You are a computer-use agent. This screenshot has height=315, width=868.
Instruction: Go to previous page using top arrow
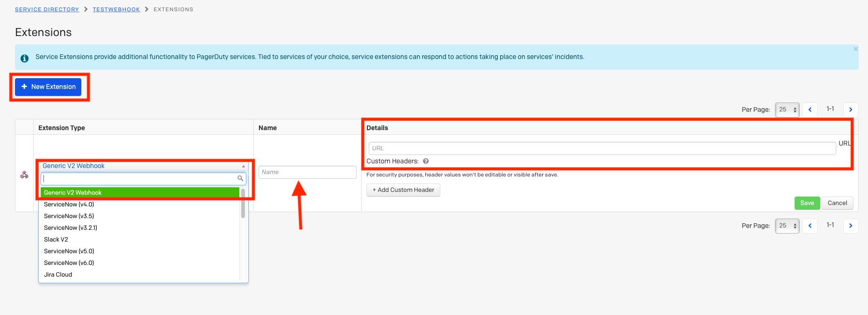(x=810, y=110)
